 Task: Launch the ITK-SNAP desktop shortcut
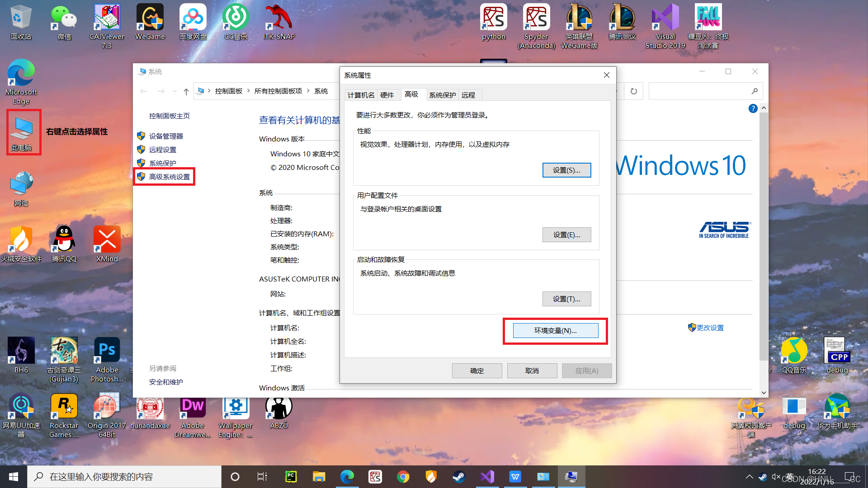(x=278, y=18)
